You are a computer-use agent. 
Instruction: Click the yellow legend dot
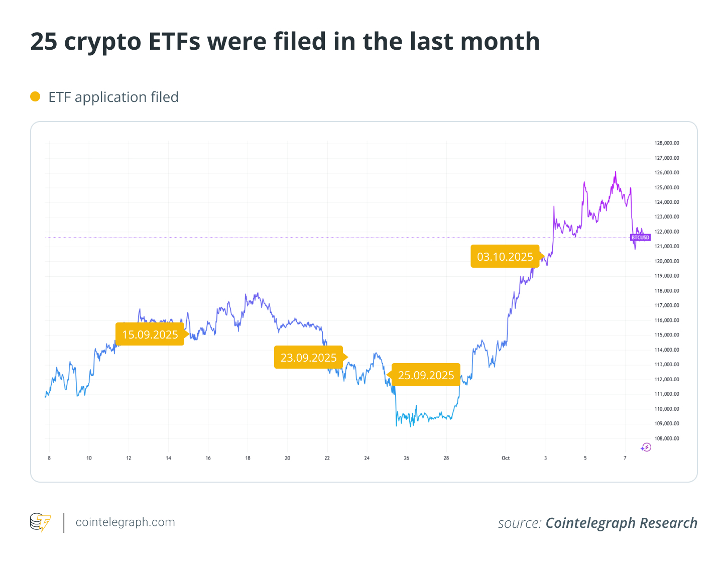click(35, 96)
